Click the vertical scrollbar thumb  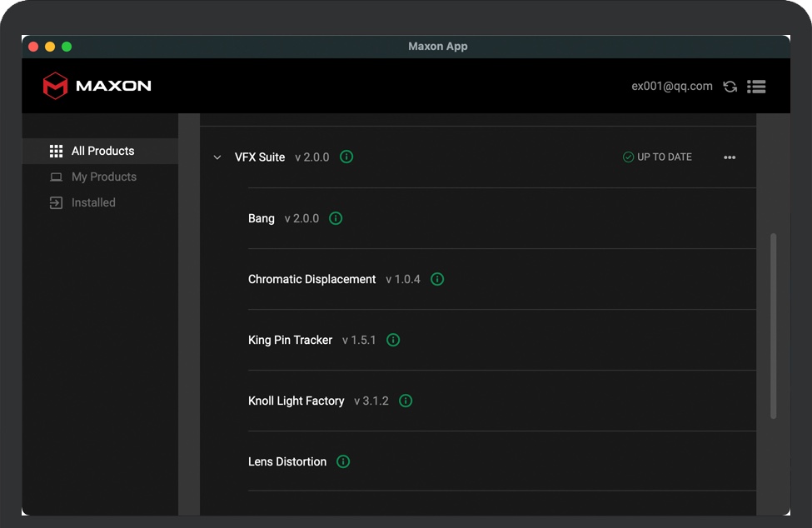coord(773,325)
